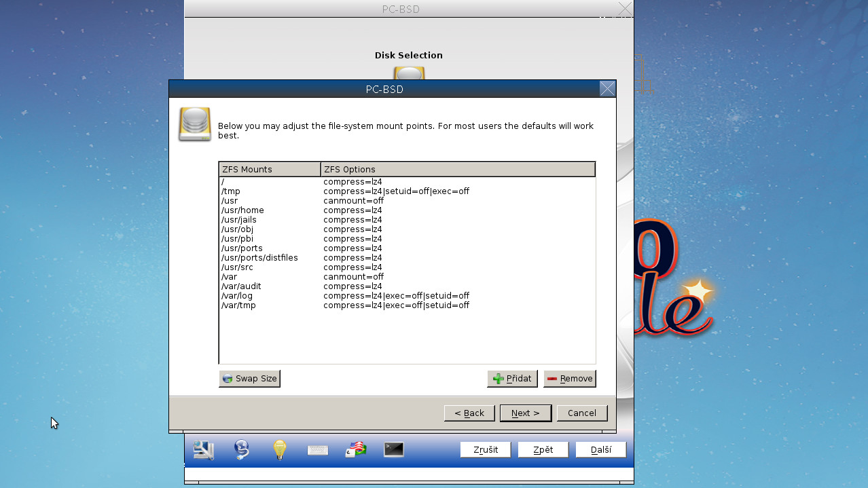The height and width of the screenshot is (488, 868).
Task: Click the Zpět button
Action: [x=543, y=449]
